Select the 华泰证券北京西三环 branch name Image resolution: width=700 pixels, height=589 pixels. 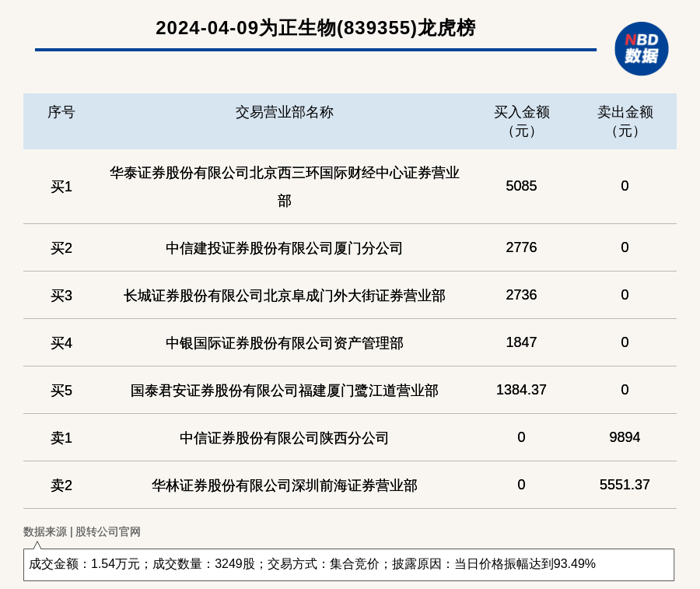point(285,187)
